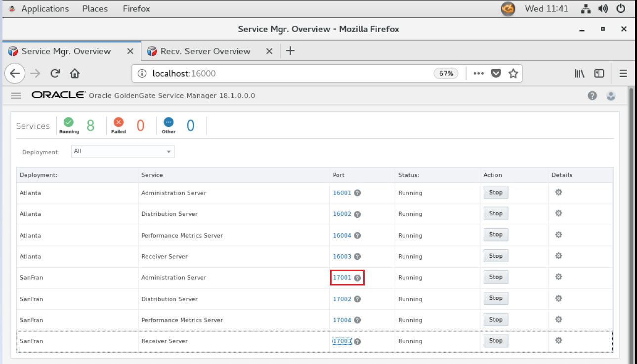Stop the Atlanta Administration Server
This screenshot has width=637, height=364.
[x=496, y=193]
